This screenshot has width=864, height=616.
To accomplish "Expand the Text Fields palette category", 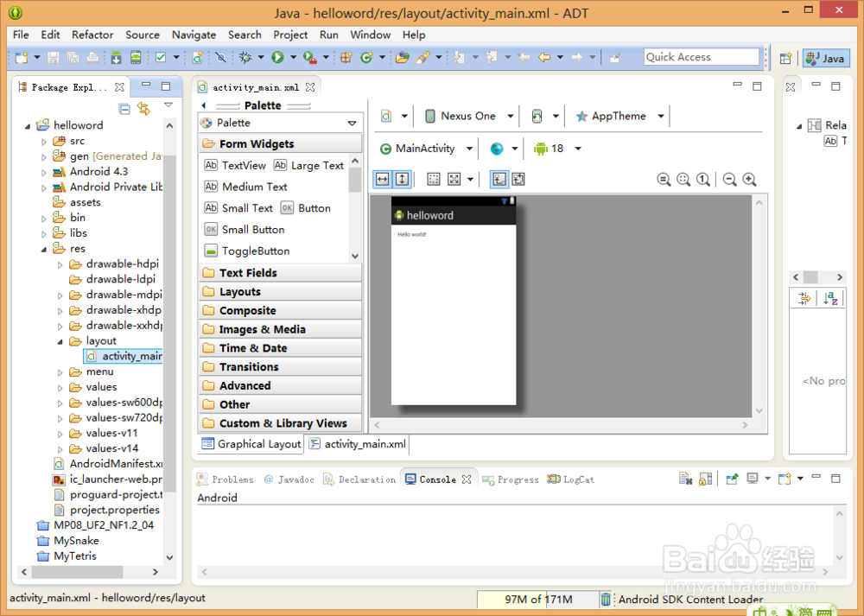I will point(281,273).
